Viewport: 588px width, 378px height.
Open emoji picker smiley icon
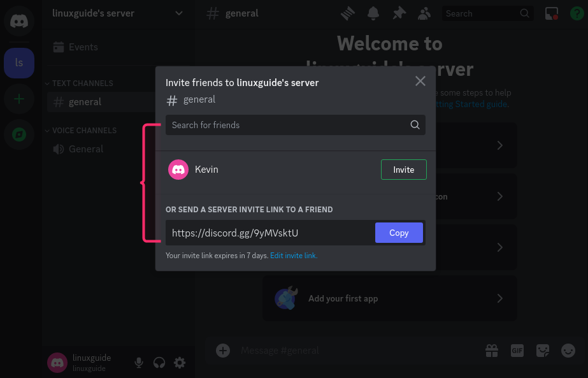568,350
